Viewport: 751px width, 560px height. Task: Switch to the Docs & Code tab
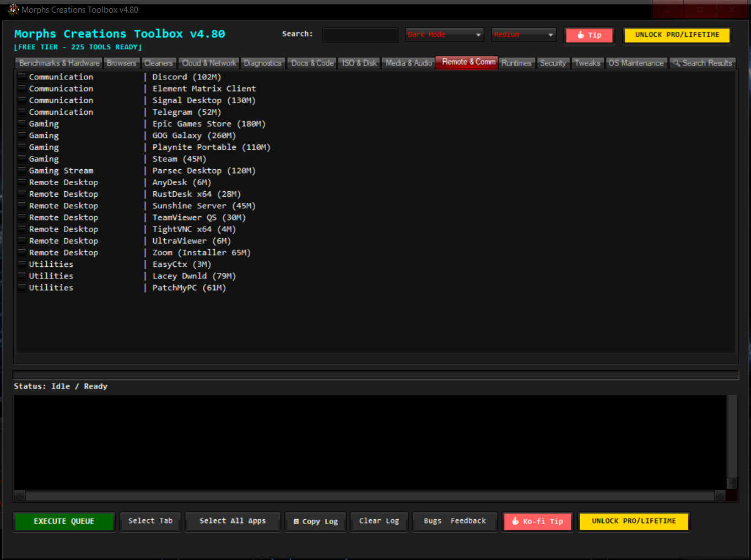312,63
